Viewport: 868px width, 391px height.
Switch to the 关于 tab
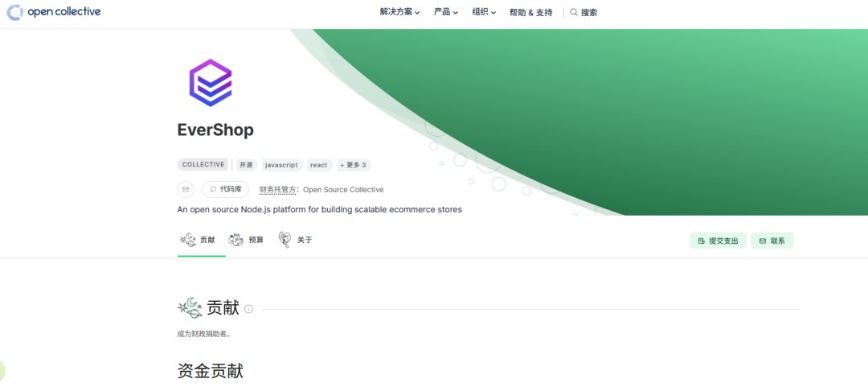coord(295,241)
